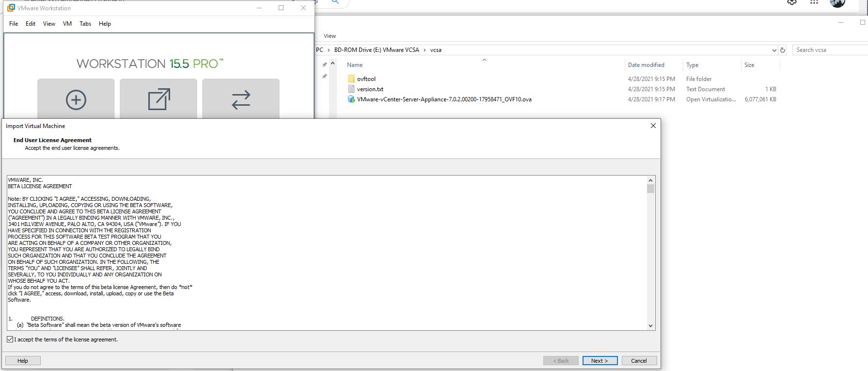Screen dimensions: 868x371
Task: Open the Tabs menu in VMware Workstation
Action: pos(85,24)
